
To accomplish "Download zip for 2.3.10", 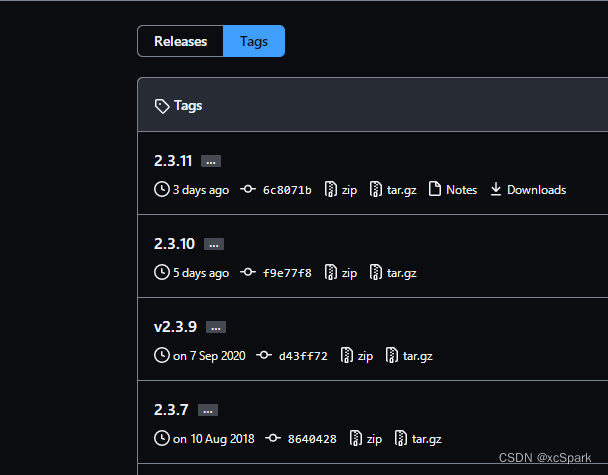I will click(349, 273).
